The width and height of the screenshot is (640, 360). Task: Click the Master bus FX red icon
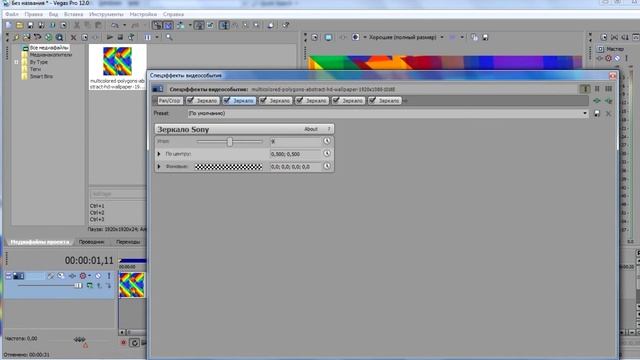608,58
